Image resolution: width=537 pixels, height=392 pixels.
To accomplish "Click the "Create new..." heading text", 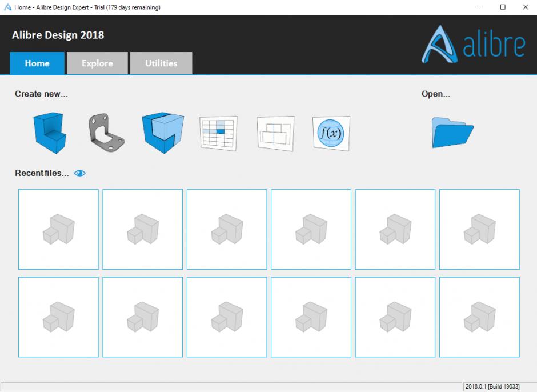I will (41, 94).
